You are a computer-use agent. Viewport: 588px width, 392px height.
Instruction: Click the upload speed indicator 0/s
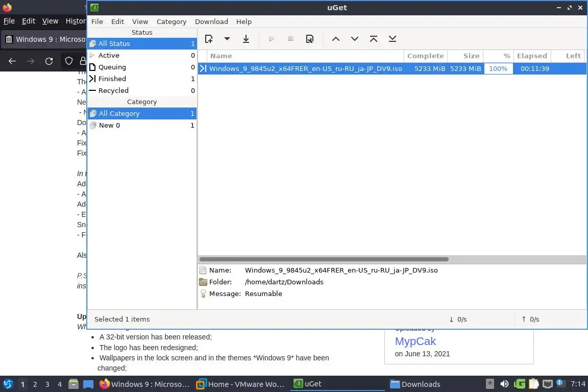[x=530, y=319]
